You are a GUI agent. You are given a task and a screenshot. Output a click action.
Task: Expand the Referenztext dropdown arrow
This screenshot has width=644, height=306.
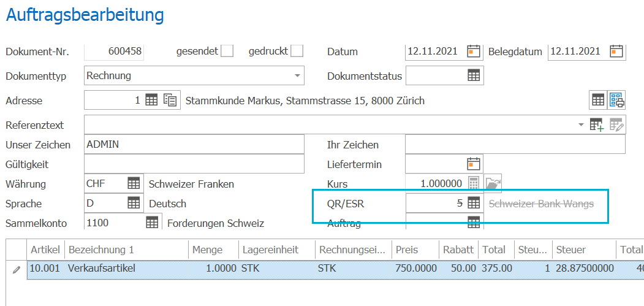[x=581, y=124]
